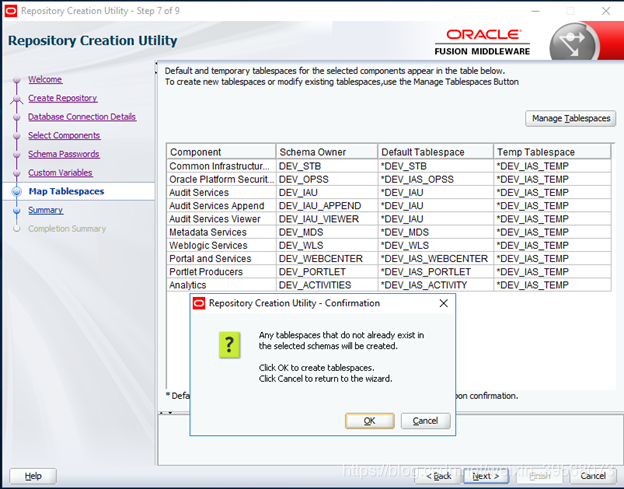Click the question mark icon in dialog

pos(229,345)
